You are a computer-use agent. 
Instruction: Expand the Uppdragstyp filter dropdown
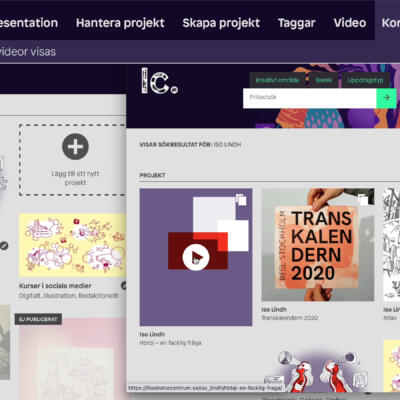[x=365, y=80]
